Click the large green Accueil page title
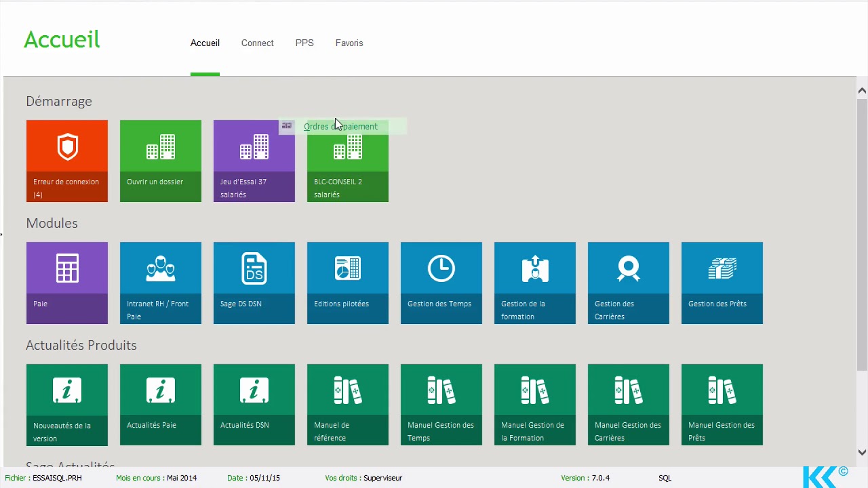This screenshot has height=488, width=868. 62,40
